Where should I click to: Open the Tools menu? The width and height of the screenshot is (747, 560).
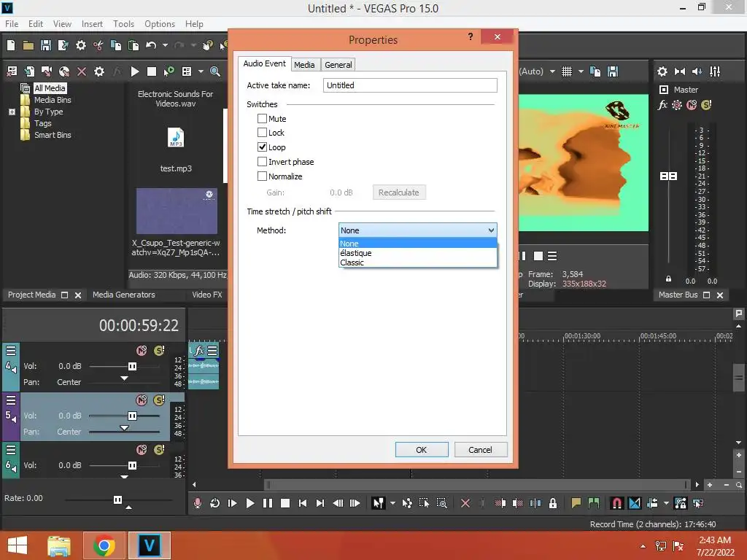point(123,24)
